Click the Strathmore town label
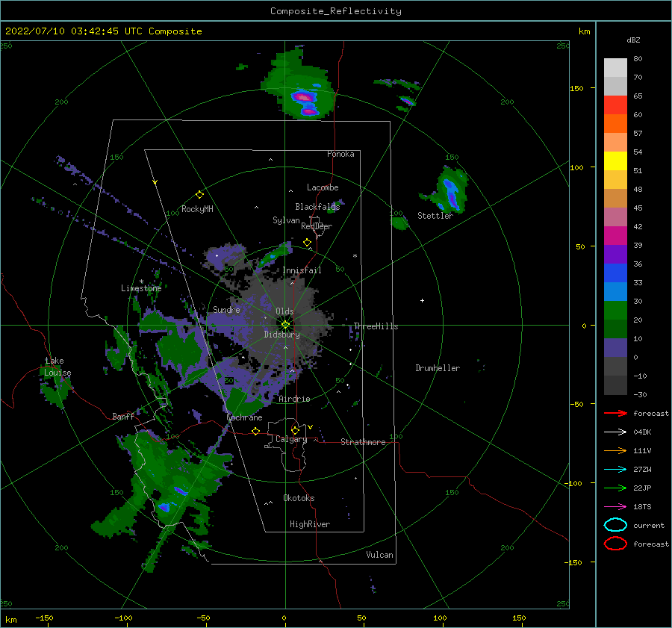This screenshot has height=628, width=672. point(363,442)
